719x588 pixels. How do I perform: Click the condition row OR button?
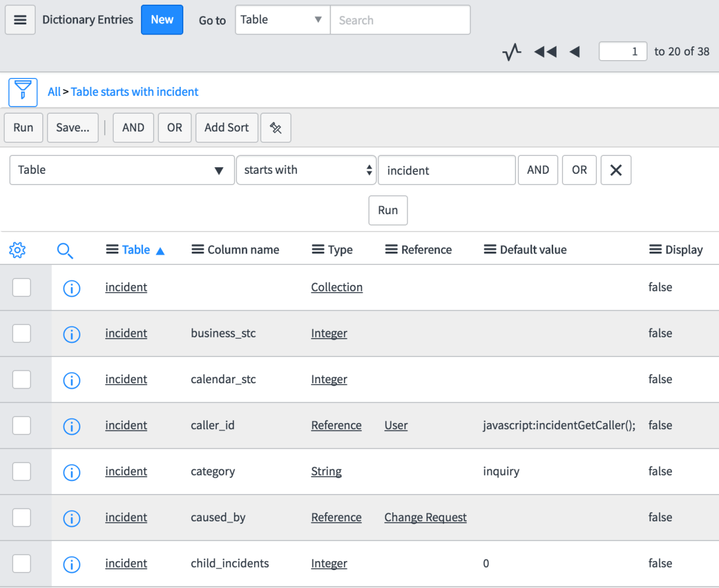(x=579, y=170)
